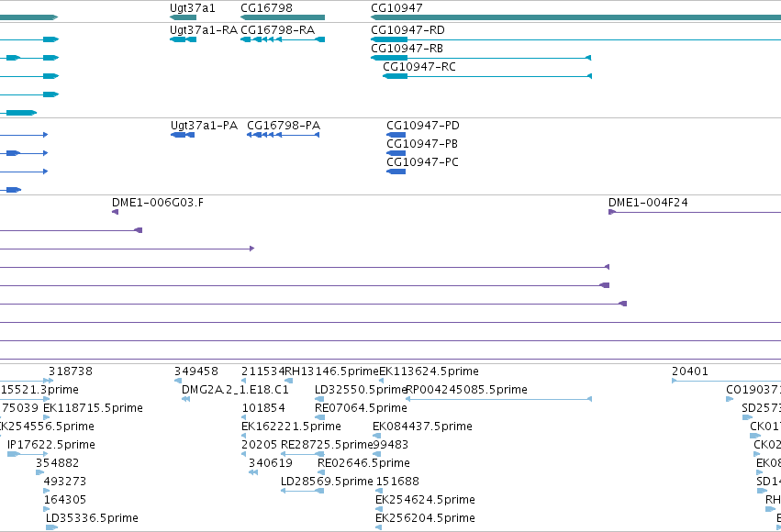Viewport: 781px width, 532px height.
Task: Click the 211534 EST label
Action: (x=263, y=371)
